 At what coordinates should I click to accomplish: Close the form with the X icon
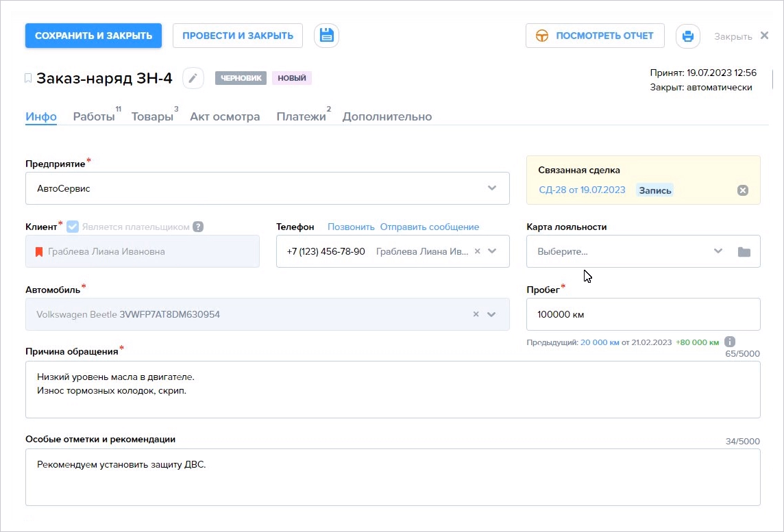pos(765,36)
